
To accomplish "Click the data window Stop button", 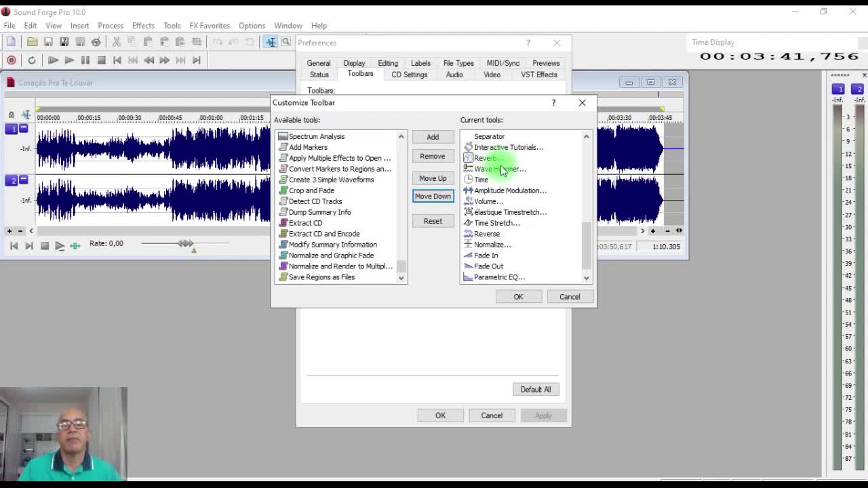I will [45, 246].
